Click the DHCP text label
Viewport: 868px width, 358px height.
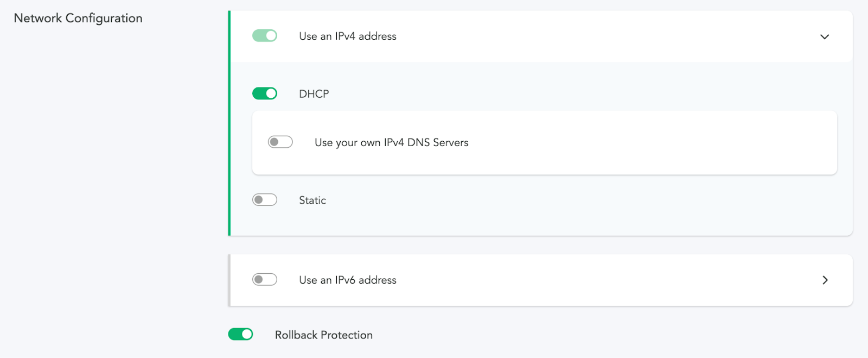pos(314,94)
